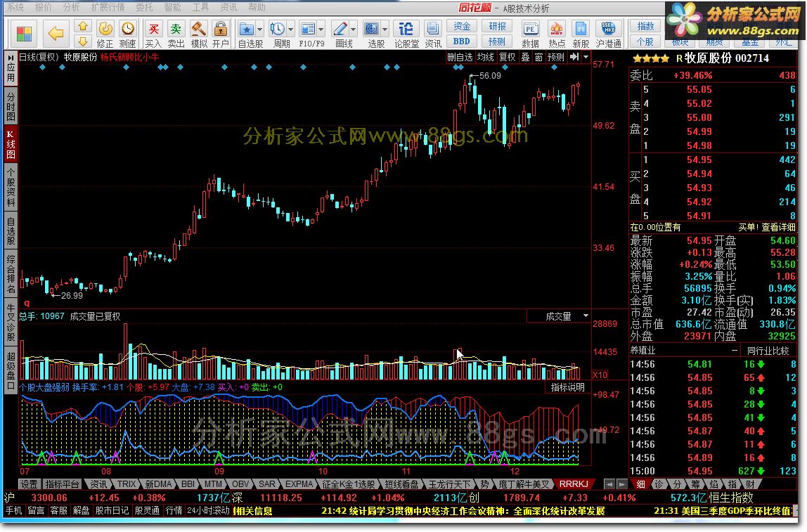
Task: Toggle 窗 multi-window mode
Action: point(538,57)
